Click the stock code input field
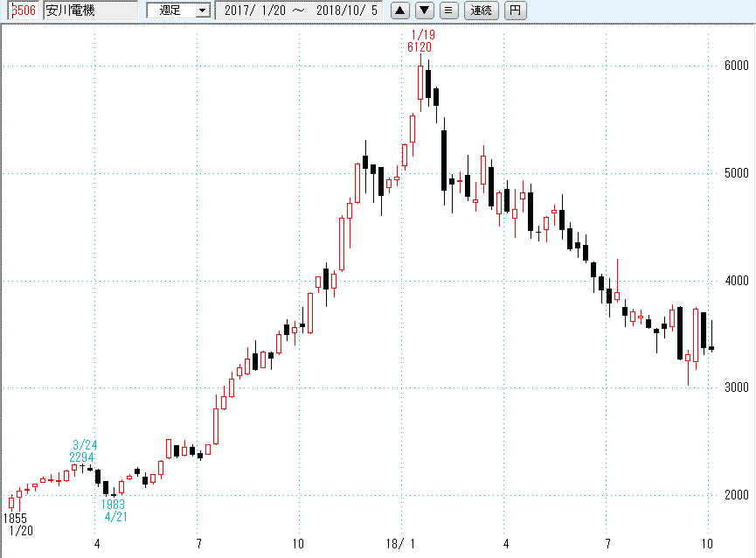Viewport: 756px width, 558px height. coord(21,10)
